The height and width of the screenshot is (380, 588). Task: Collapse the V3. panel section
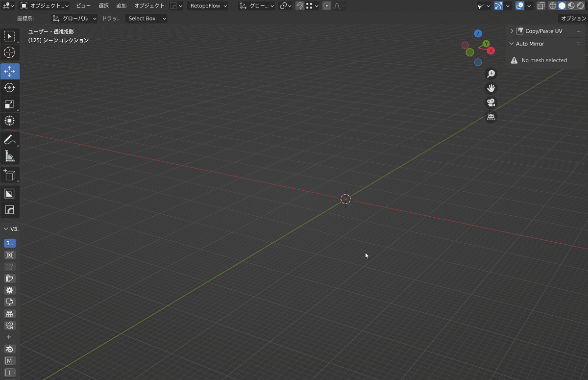(6, 229)
